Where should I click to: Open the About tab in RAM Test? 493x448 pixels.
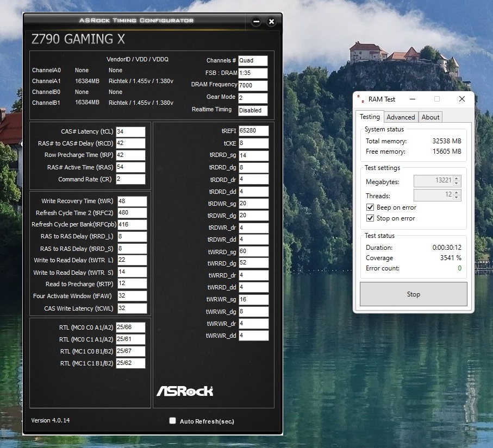(x=430, y=117)
